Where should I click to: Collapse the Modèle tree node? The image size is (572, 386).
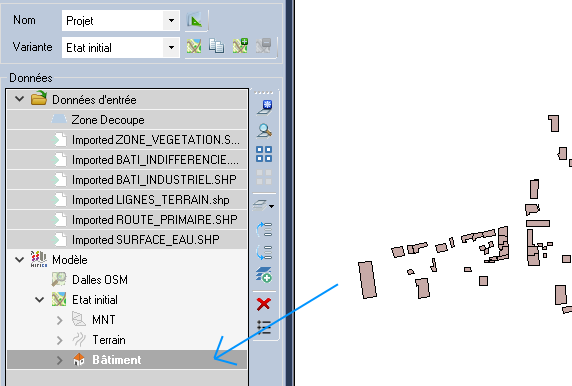tap(19, 260)
